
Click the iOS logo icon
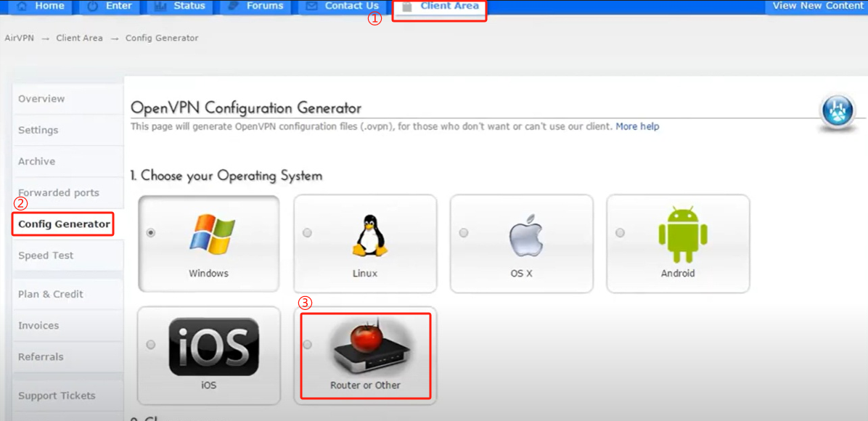(213, 347)
